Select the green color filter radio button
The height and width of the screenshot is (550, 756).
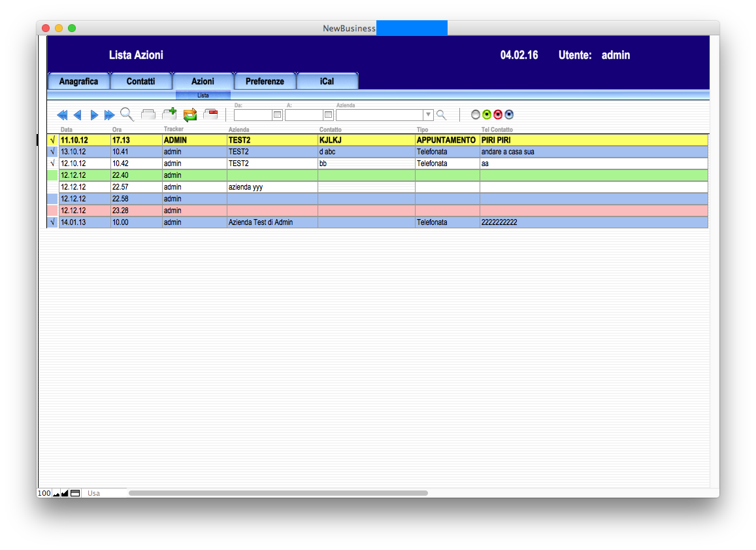(x=487, y=114)
